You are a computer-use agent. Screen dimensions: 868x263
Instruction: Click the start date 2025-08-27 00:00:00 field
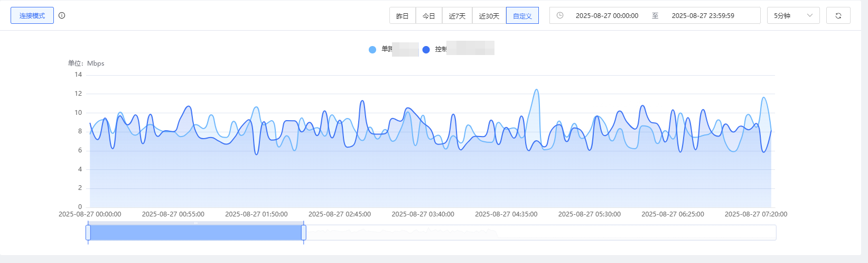606,16
